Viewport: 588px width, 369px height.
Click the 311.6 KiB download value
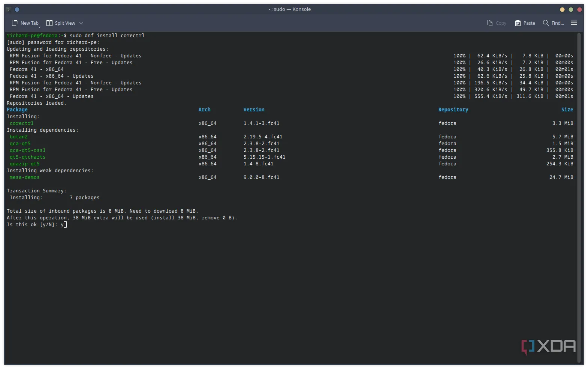(x=530, y=96)
